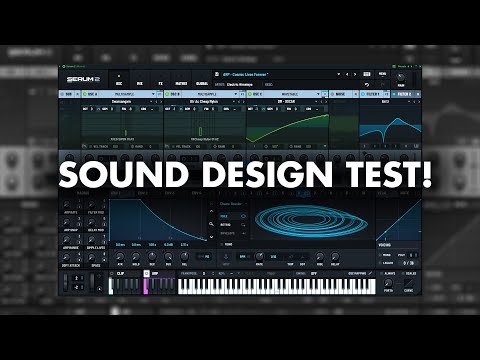This screenshot has height=360, width=480.
Task: Click the save preset disk icon
Action: (x=217, y=74)
